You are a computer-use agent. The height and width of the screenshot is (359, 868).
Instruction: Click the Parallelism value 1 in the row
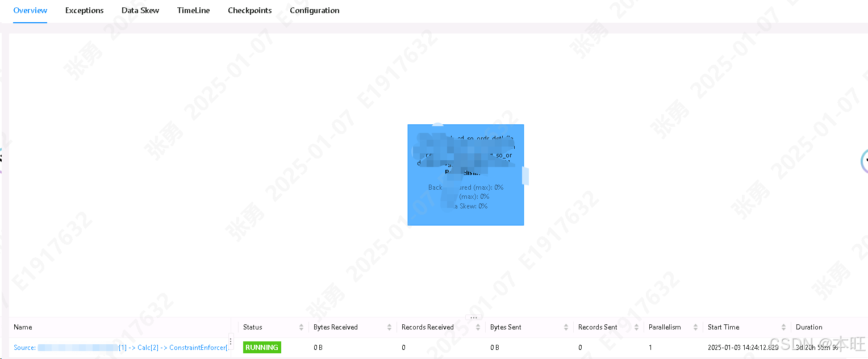(x=650, y=348)
